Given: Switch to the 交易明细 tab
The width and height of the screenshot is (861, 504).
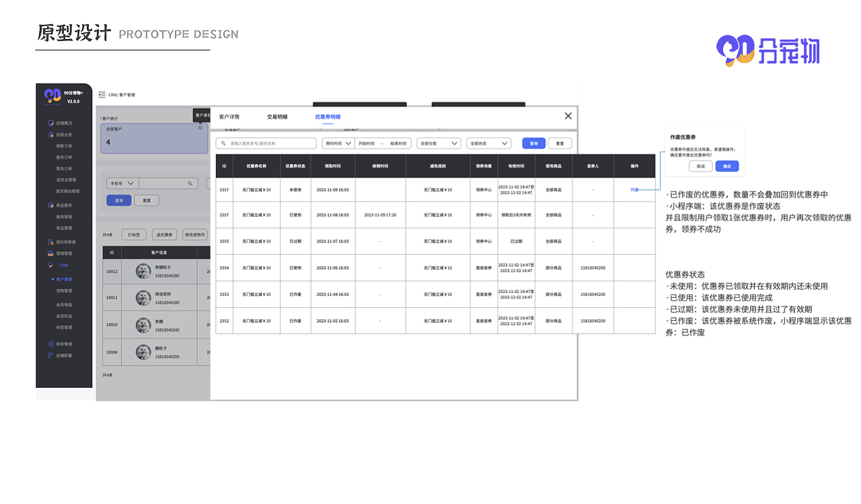Looking at the screenshot, I should coord(277,117).
